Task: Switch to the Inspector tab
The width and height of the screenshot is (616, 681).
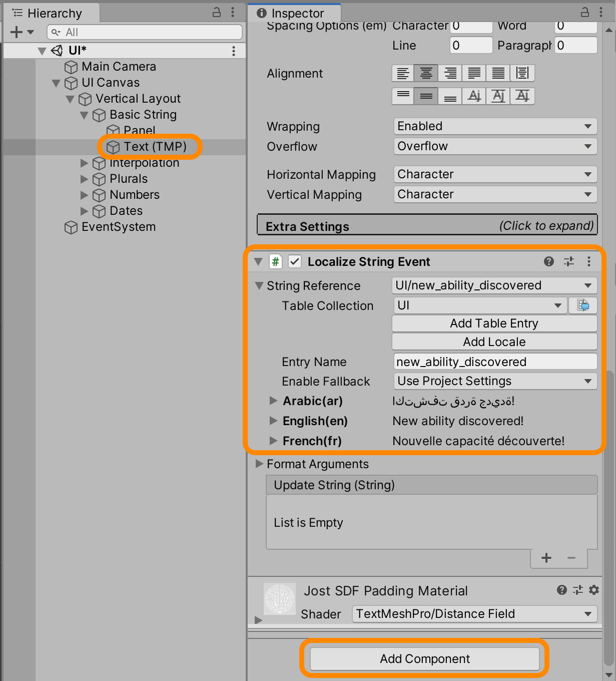Action: tap(294, 13)
